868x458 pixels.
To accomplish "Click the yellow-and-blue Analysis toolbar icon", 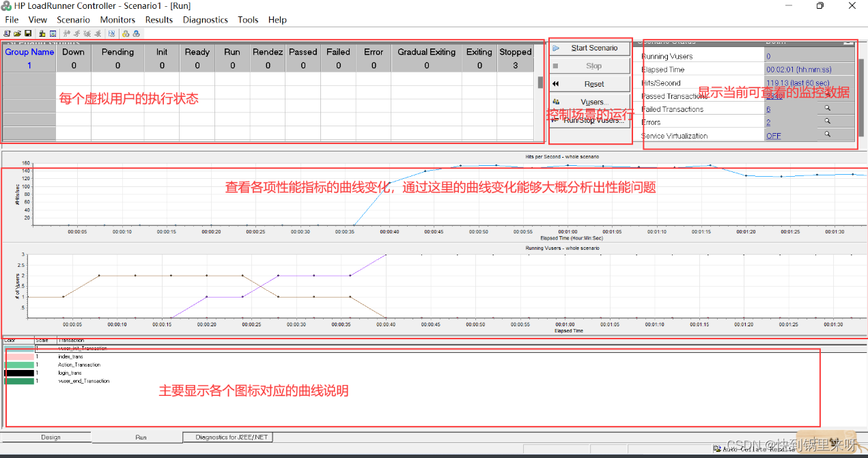I will pos(126,33).
